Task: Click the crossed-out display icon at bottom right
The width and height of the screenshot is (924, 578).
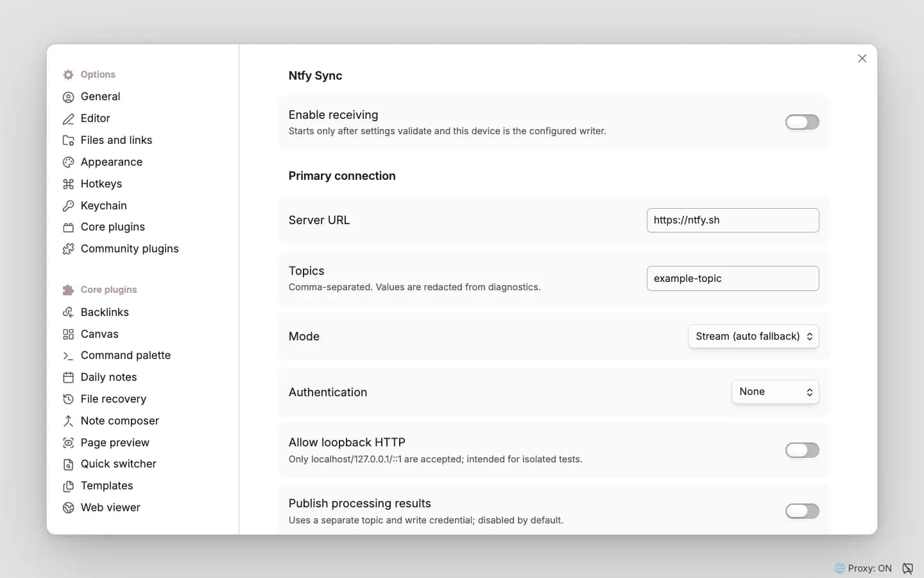Action: 908,568
